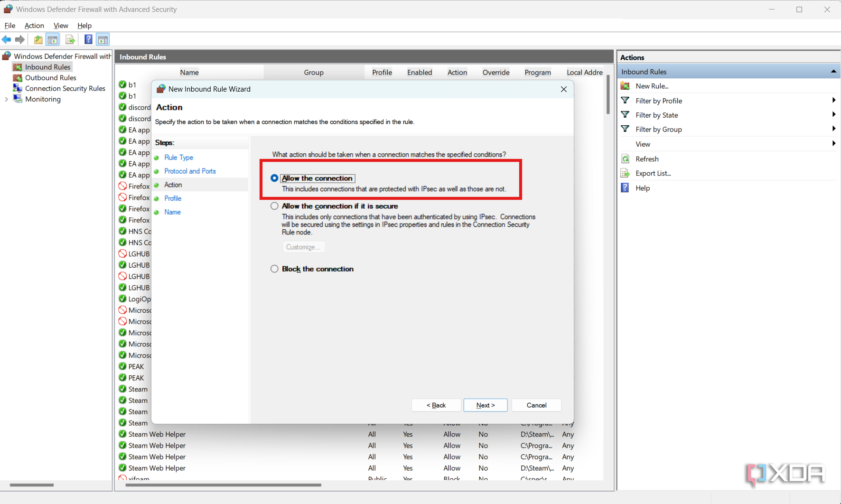The width and height of the screenshot is (841, 504).
Task: Sort rules by the Enabled column header
Action: 420,72
